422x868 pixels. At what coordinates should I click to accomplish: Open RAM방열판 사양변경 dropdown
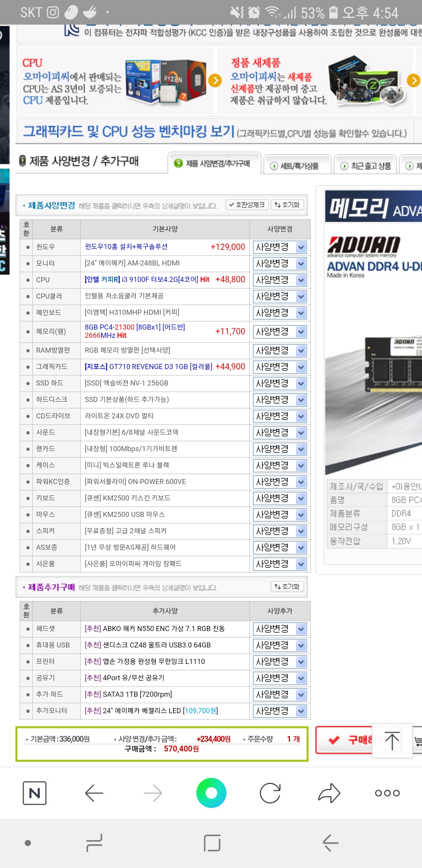(x=280, y=350)
